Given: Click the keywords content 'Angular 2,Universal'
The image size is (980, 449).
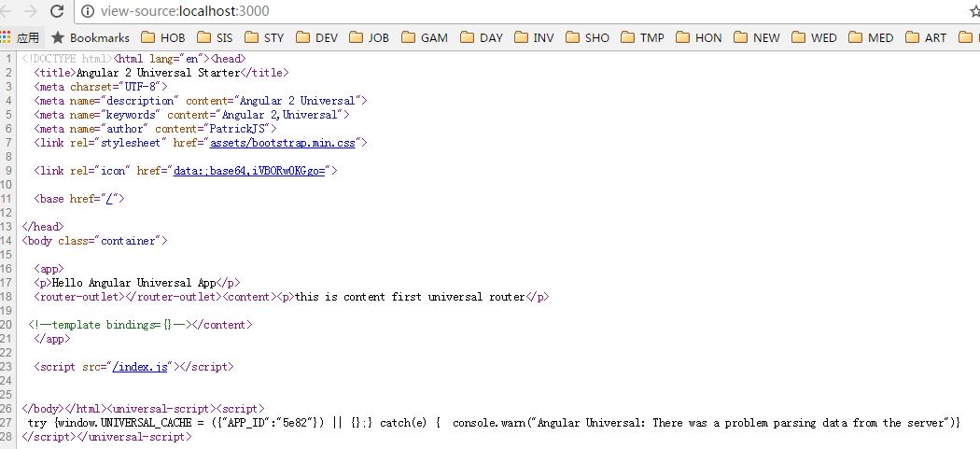Looking at the screenshot, I should tap(279, 115).
